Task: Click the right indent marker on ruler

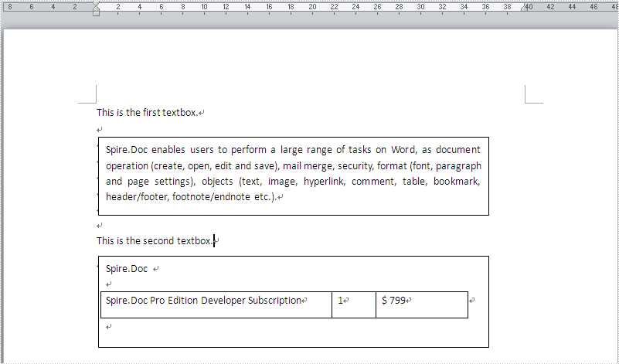Action: point(524,8)
